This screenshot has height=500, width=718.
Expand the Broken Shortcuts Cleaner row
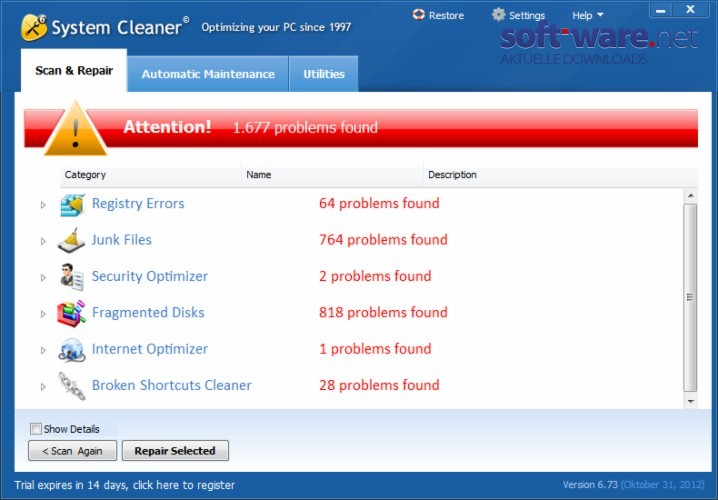coord(43,386)
